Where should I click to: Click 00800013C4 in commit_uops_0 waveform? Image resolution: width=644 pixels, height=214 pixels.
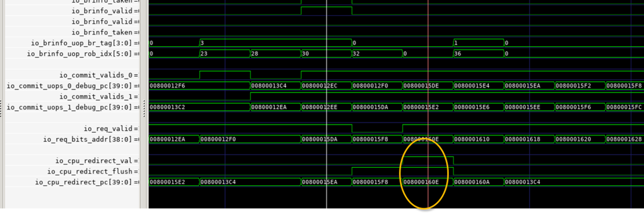click(x=269, y=85)
